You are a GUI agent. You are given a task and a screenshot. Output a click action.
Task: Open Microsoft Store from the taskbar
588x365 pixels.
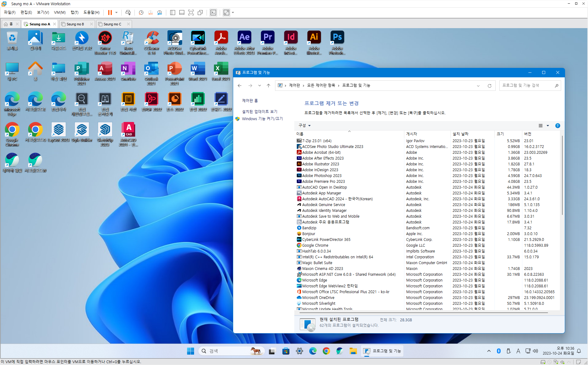pyautogui.click(x=286, y=351)
